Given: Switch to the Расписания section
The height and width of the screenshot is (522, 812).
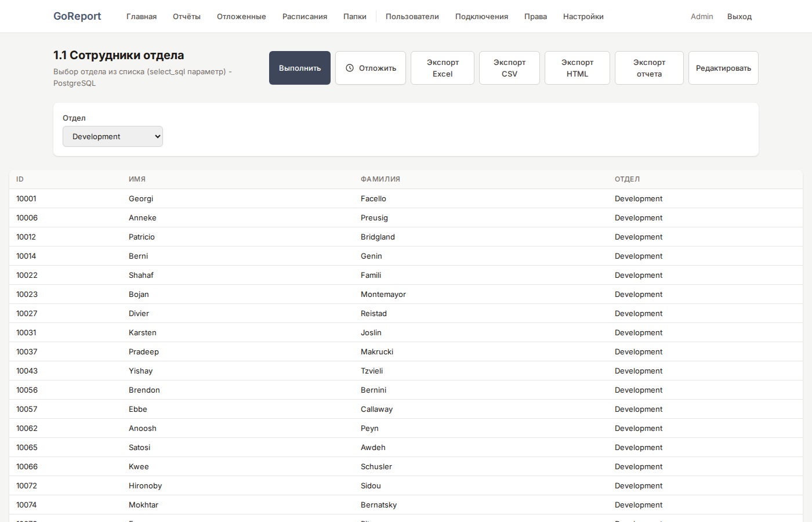Looking at the screenshot, I should [304, 16].
